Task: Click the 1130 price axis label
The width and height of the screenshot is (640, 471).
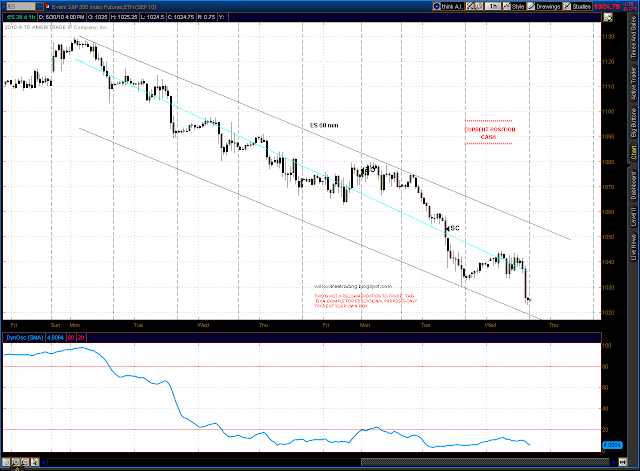Action: coord(608,37)
